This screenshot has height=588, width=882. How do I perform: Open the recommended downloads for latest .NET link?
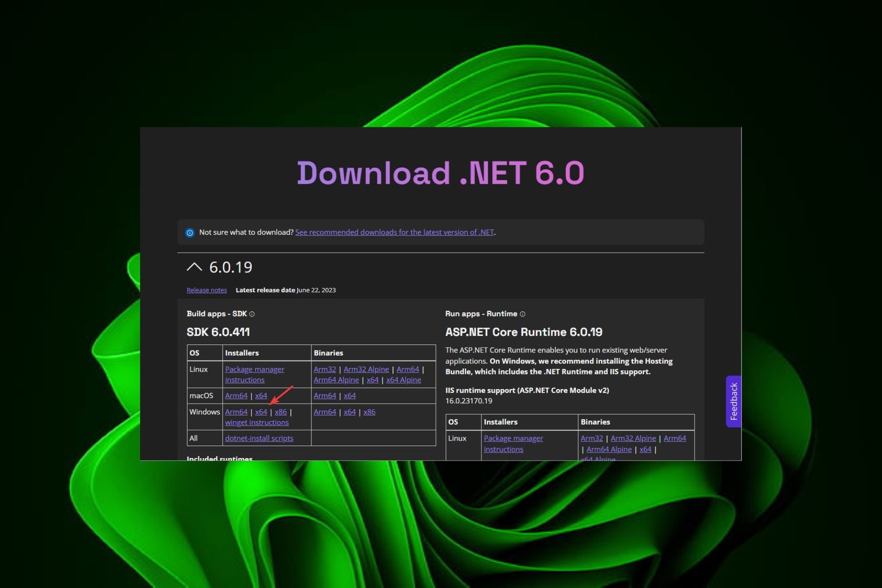coord(395,232)
